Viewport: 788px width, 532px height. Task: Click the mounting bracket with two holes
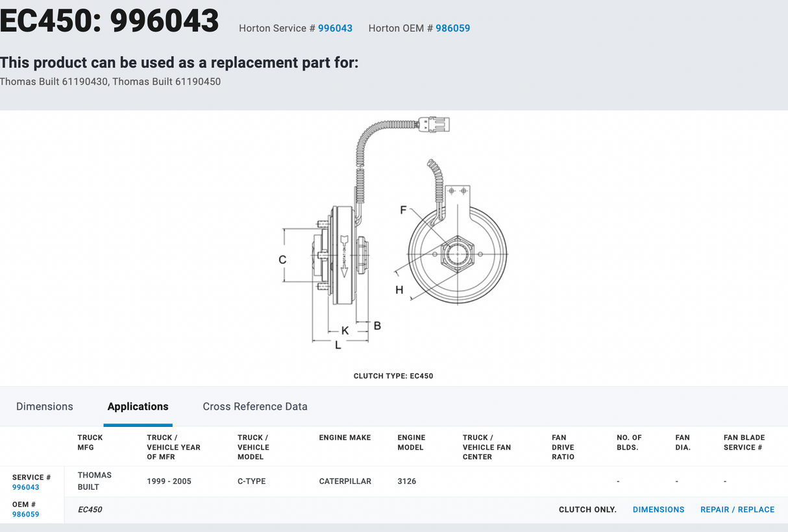click(458, 192)
